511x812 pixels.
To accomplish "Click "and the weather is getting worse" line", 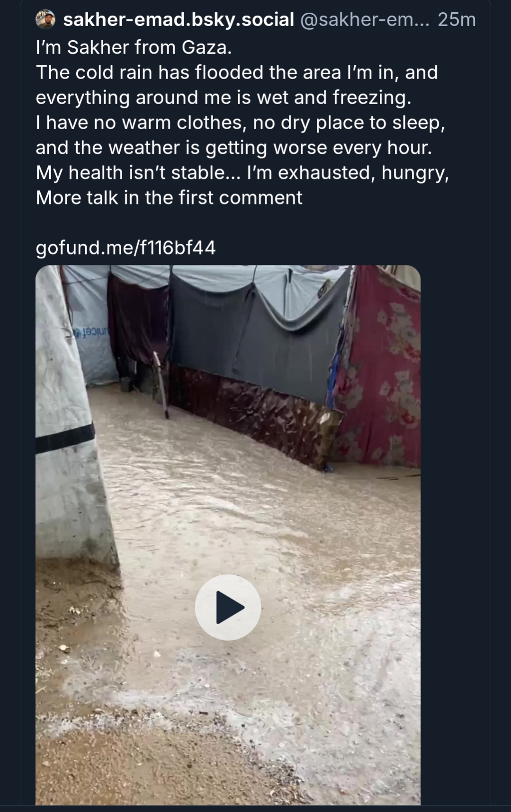I will pyautogui.click(x=234, y=148).
